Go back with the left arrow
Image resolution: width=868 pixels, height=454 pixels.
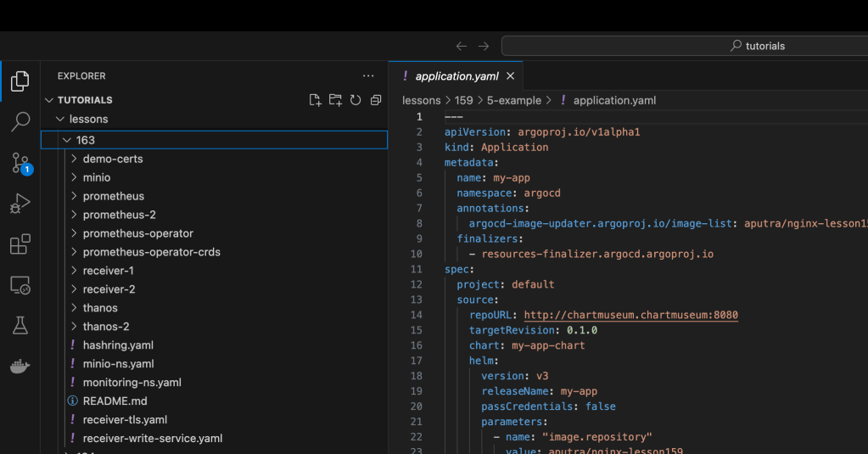click(461, 46)
